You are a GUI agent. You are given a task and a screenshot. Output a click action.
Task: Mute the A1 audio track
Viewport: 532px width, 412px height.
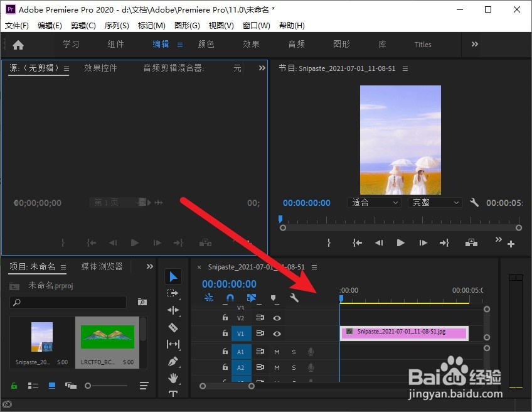pos(277,352)
